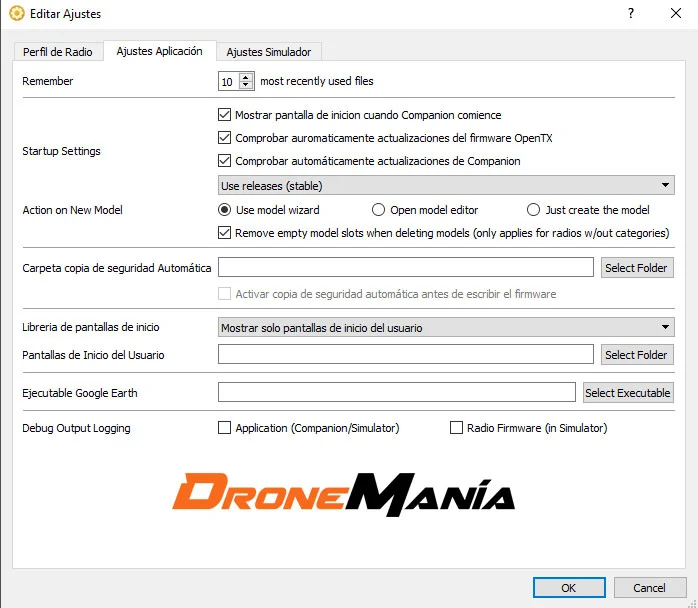Click the DroneManía logo image
Image resolution: width=698 pixels, height=608 pixels.
[x=343, y=495]
